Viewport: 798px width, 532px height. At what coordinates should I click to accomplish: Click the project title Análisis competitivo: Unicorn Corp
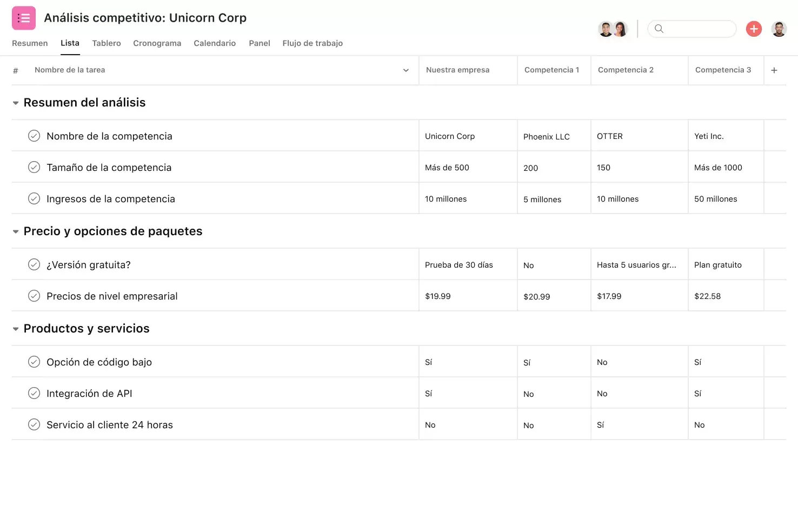pyautogui.click(x=145, y=18)
